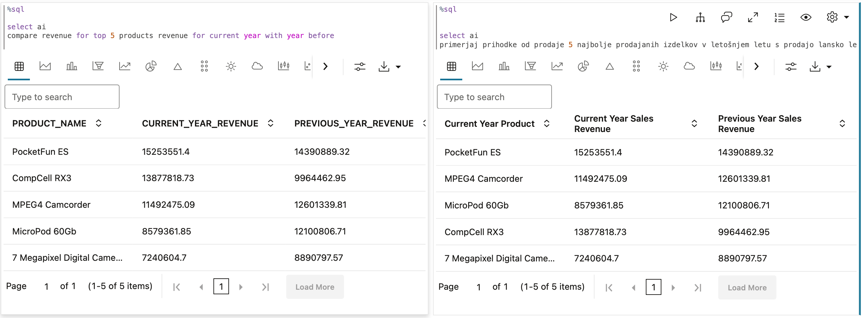This screenshot has height=318, width=868.
Task: Click MPEG4 Camcorder in right table
Action: tap(483, 179)
